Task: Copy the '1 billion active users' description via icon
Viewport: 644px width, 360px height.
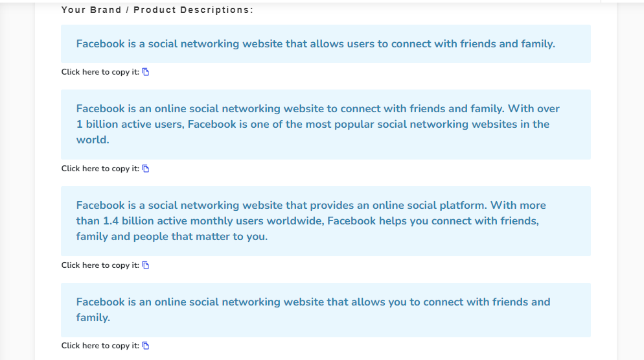Action: pyautogui.click(x=146, y=169)
